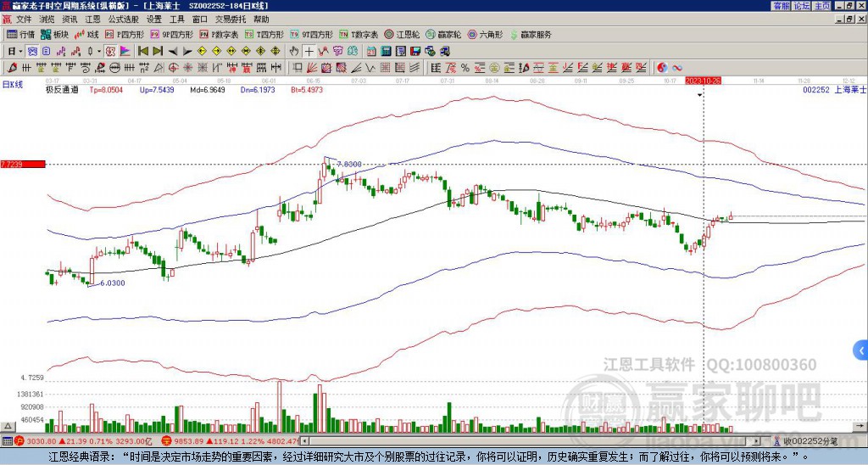Open the 设置 menu
868x465 pixels.
click(x=154, y=20)
